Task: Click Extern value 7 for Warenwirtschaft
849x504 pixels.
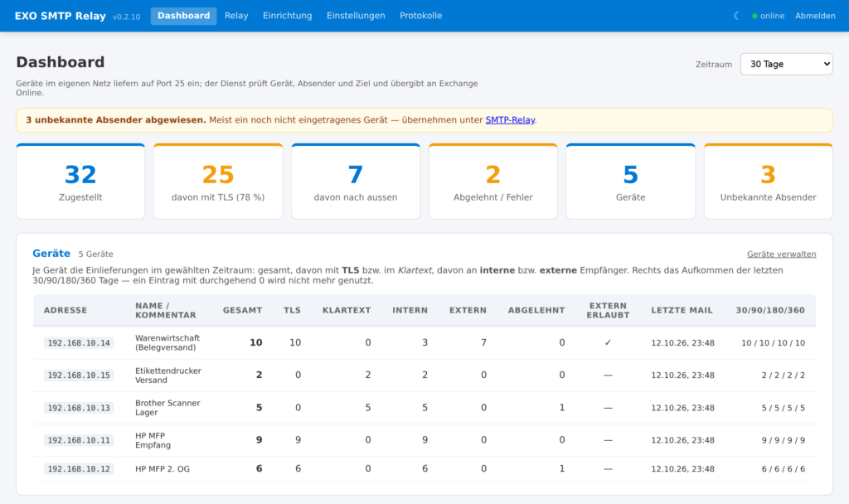Action: coord(483,342)
